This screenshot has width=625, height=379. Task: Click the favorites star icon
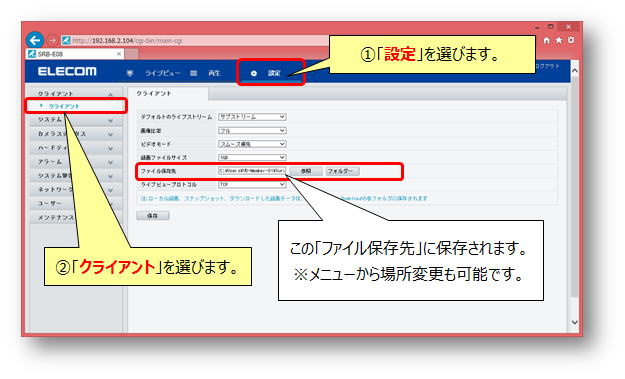(x=559, y=40)
